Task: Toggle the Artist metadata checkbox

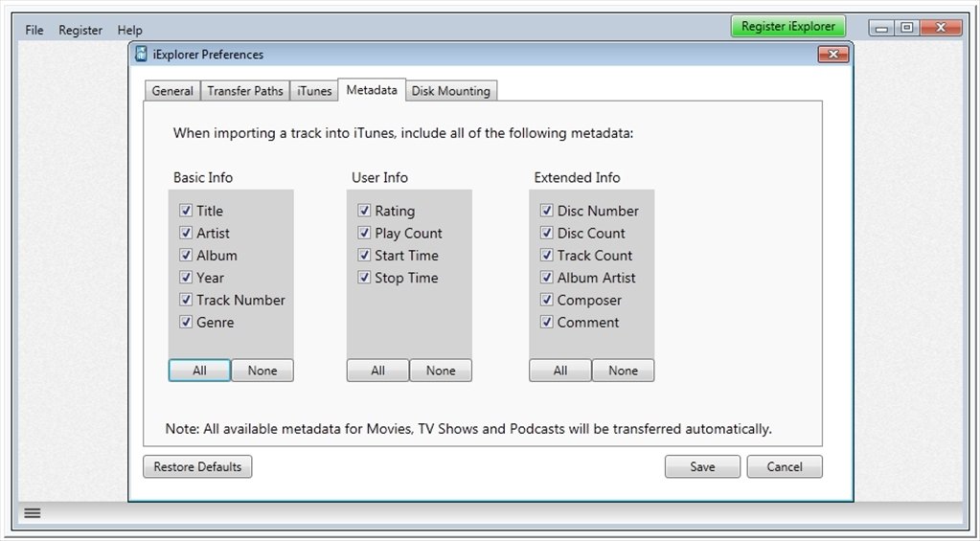Action: tap(186, 233)
